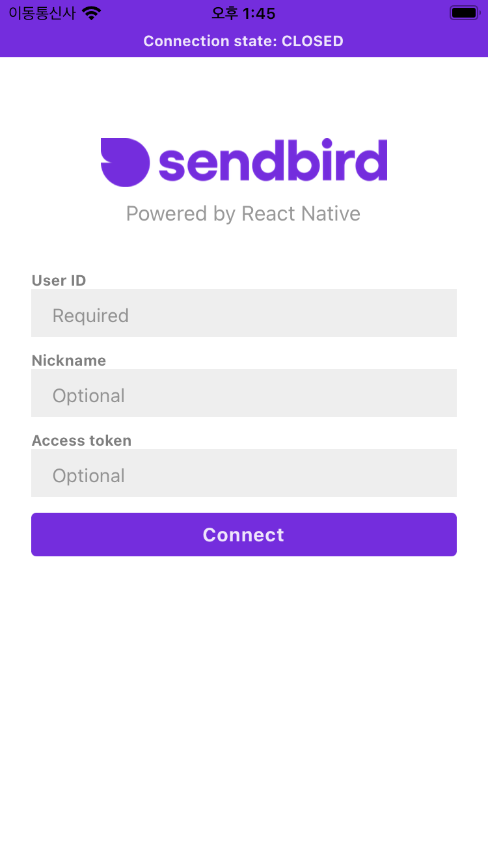Click the purple Sendbird bird logo icon
This screenshot has height=868, width=488.
[x=126, y=162]
